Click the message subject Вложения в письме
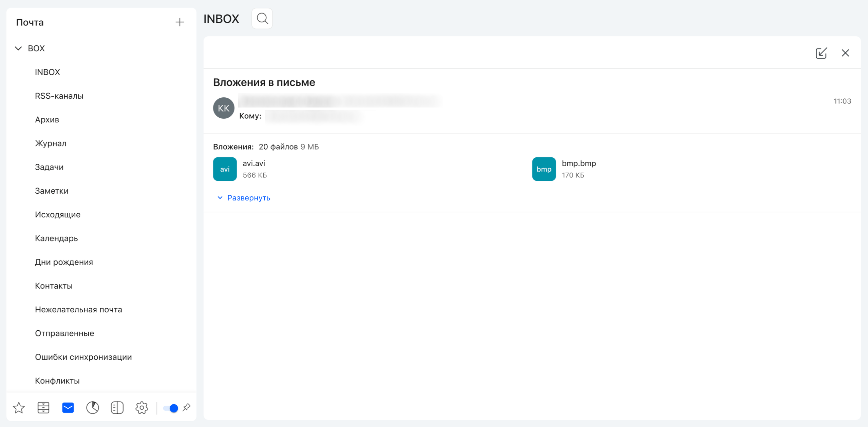This screenshot has height=427, width=868. [264, 82]
